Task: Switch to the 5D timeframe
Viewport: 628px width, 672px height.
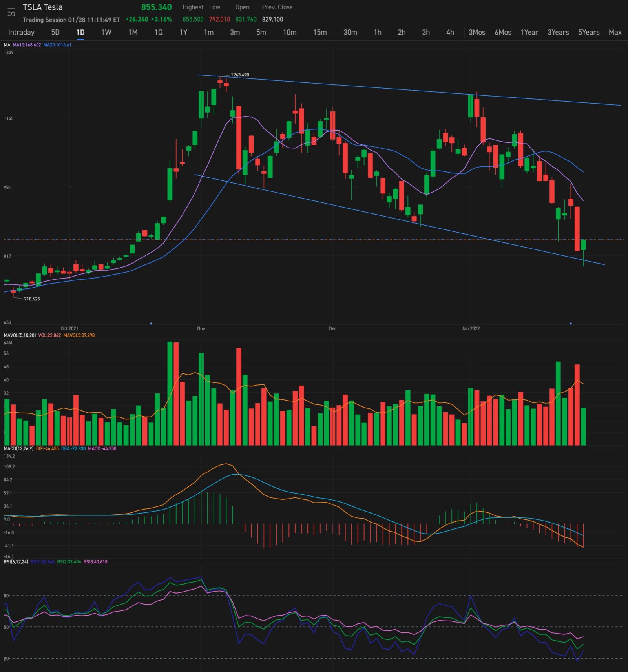Action: point(55,32)
